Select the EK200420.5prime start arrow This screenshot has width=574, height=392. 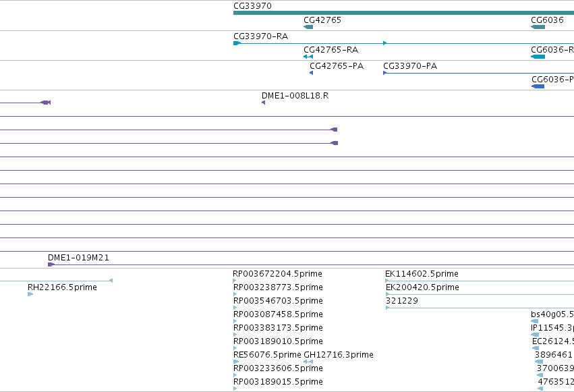tap(388, 294)
